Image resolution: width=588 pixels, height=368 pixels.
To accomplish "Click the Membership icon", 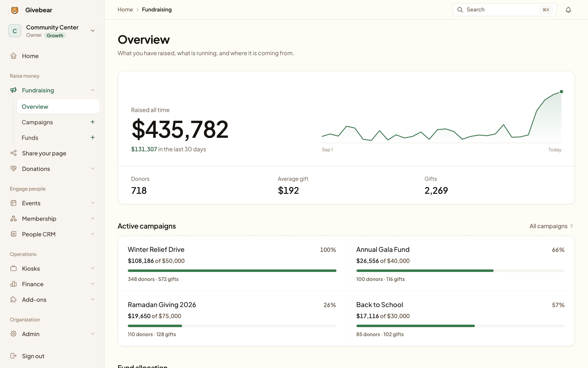I will click(13, 219).
